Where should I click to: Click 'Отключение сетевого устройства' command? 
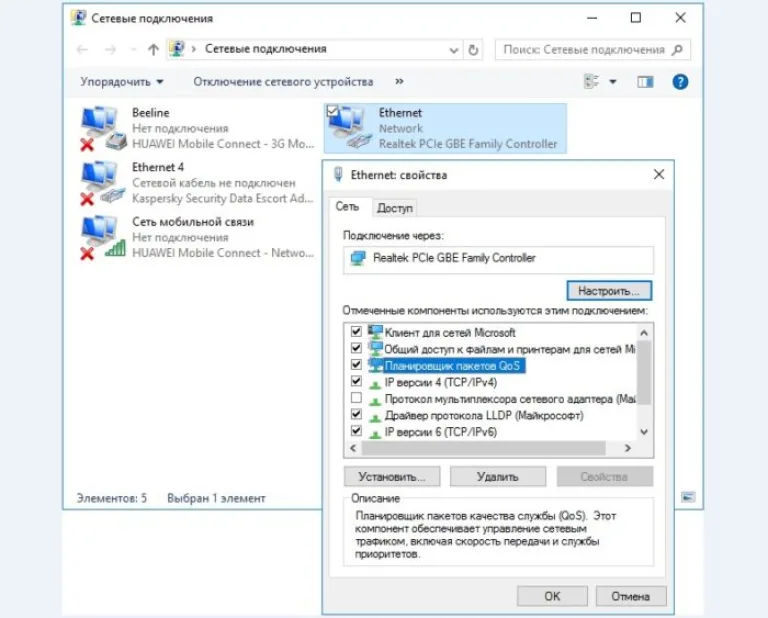pyautogui.click(x=283, y=82)
